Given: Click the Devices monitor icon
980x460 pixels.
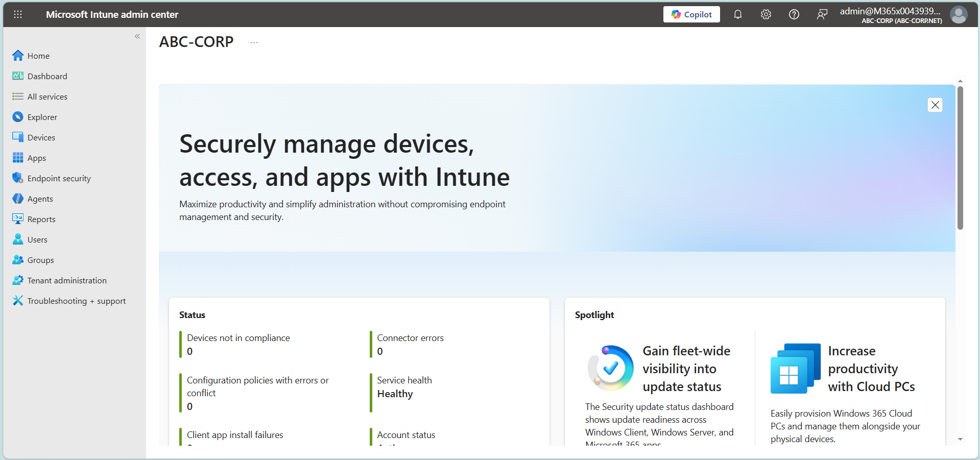Looking at the screenshot, I should tap(18, 137).
